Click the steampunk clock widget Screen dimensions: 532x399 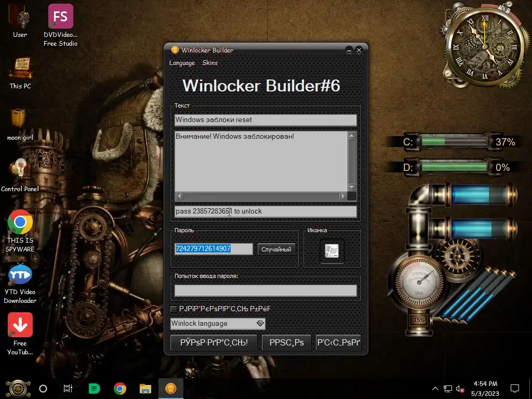point(485,46)
